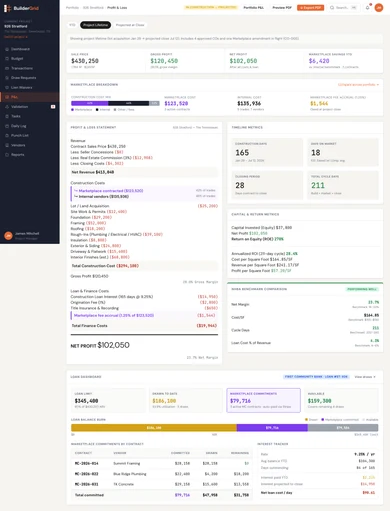The height and width of the screenshot is (511, 390).
Task: Click the Loan Limit $345,400 card
Action: (108, 400)
